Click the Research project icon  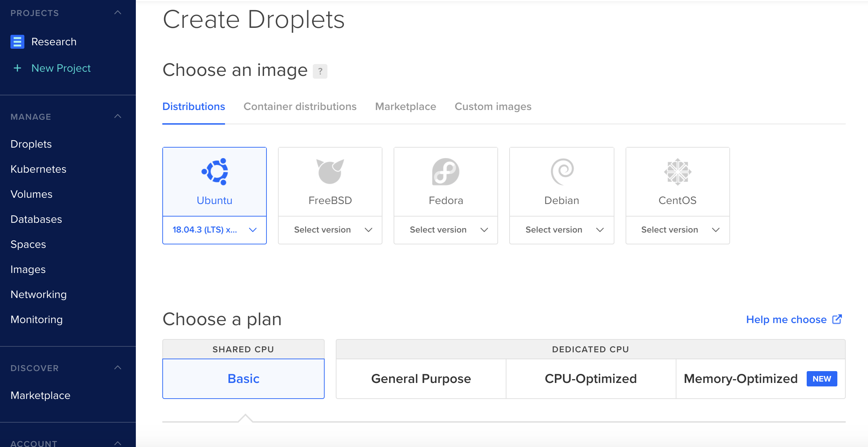click(x=17, y=42)
